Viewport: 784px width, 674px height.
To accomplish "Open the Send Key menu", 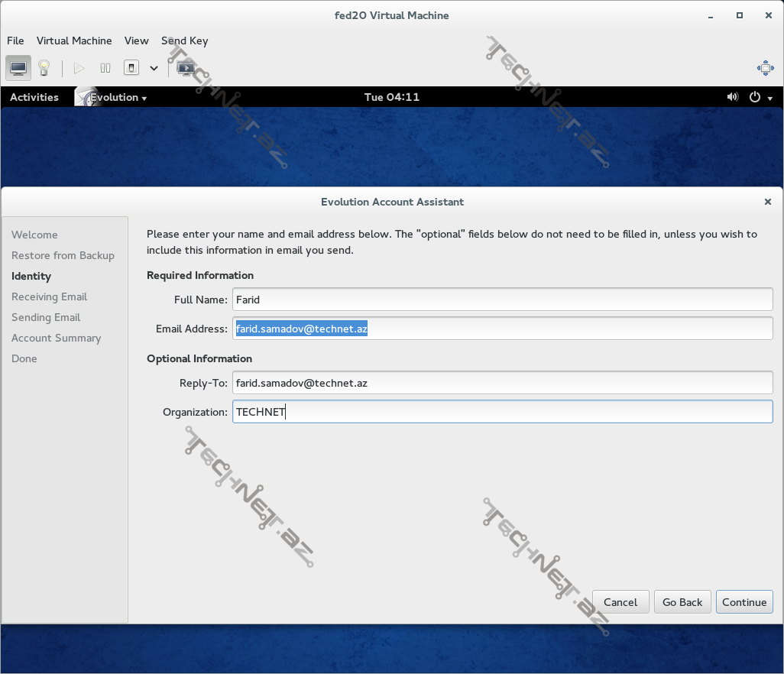I will 184,41.
